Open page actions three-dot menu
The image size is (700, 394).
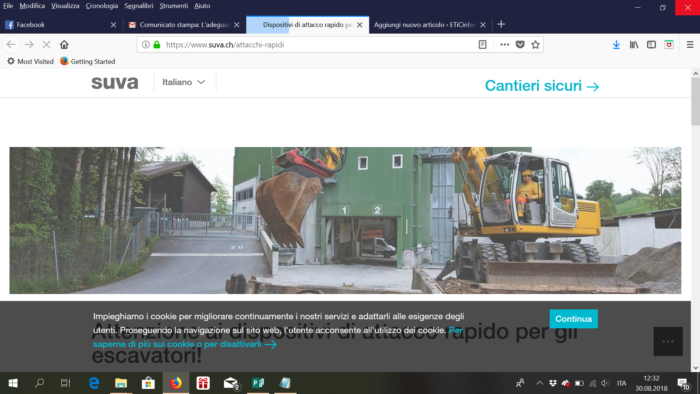point(504,45)
